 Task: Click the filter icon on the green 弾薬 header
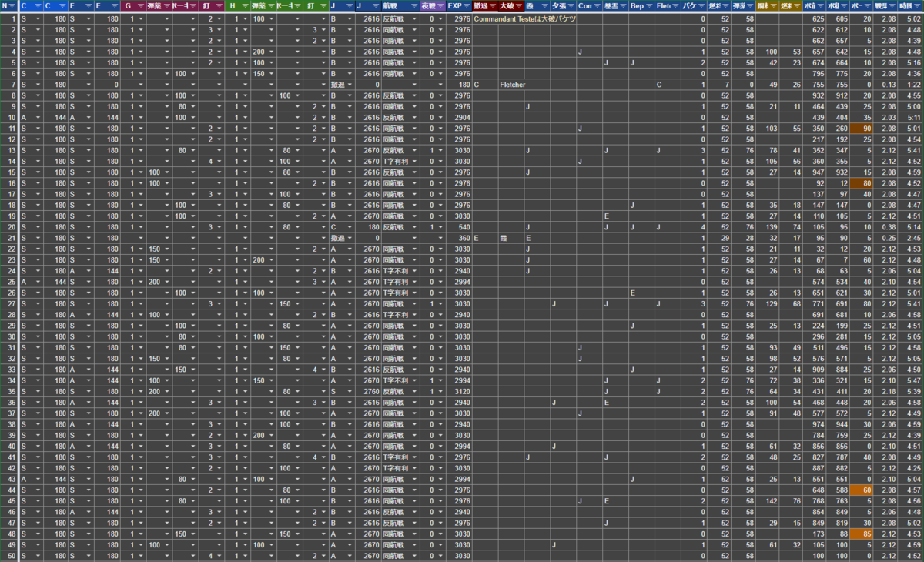pos(270,6)
